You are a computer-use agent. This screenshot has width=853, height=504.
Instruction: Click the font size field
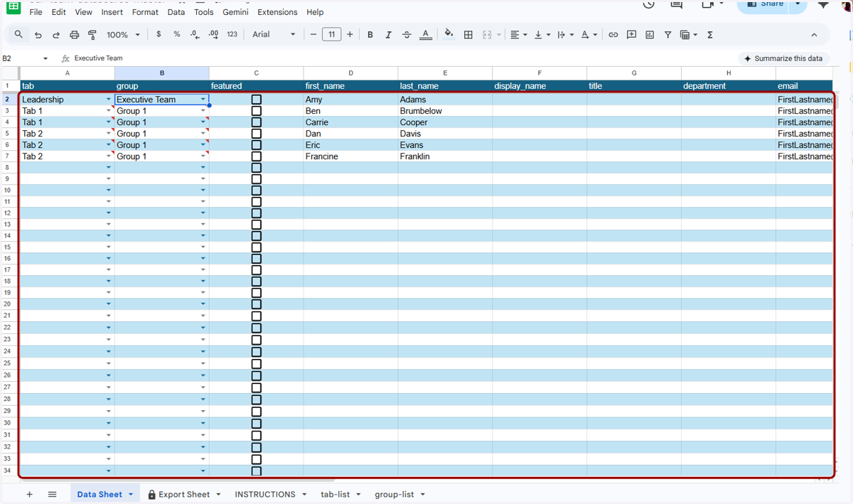[331, 34]
